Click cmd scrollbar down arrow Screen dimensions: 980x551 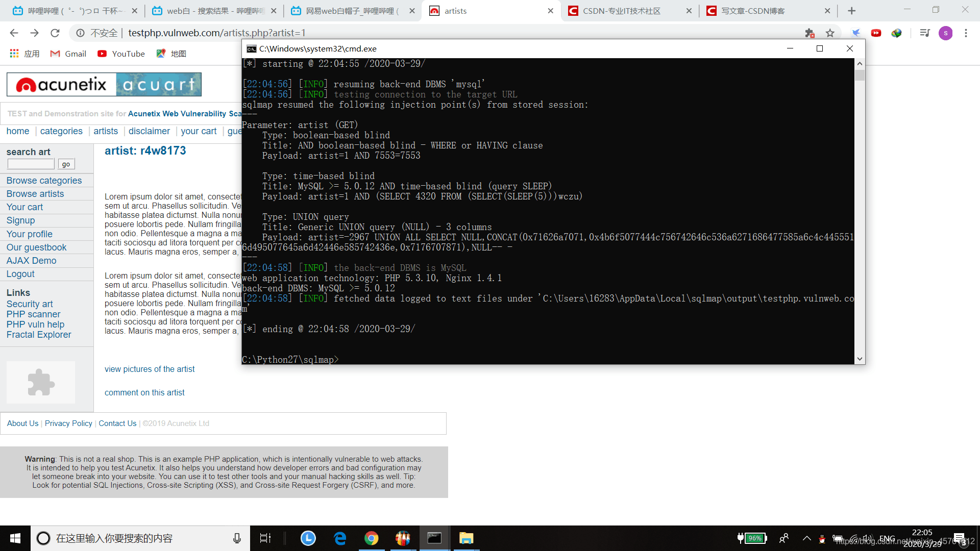(x=860, y=359)
